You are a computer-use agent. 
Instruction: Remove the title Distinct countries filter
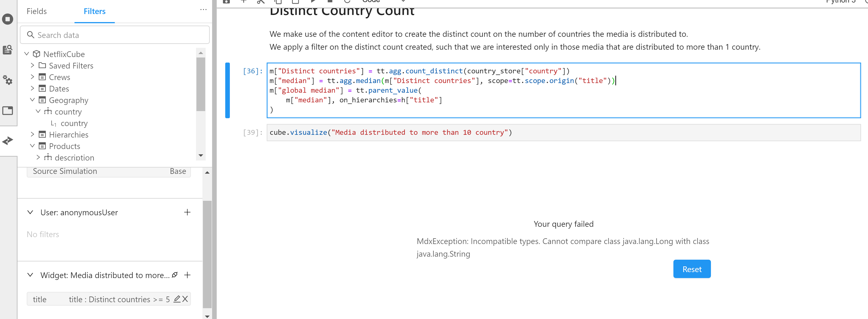coord(185,299)
